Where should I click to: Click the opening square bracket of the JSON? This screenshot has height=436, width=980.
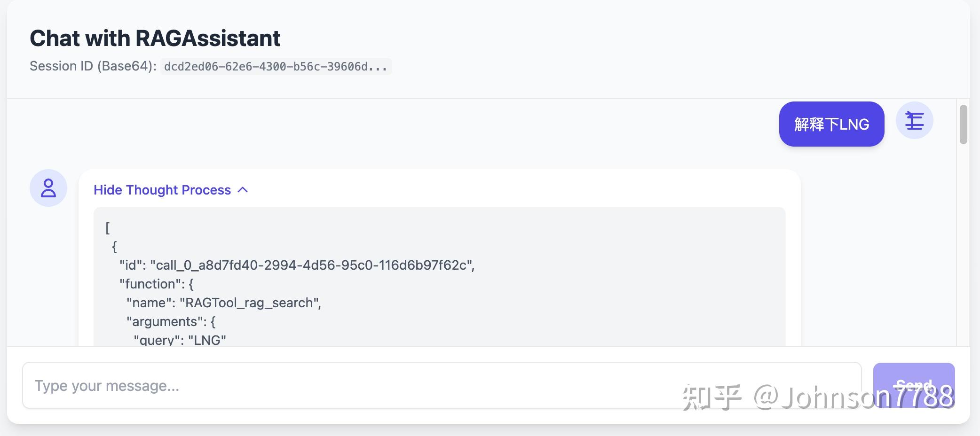(108, 228)
